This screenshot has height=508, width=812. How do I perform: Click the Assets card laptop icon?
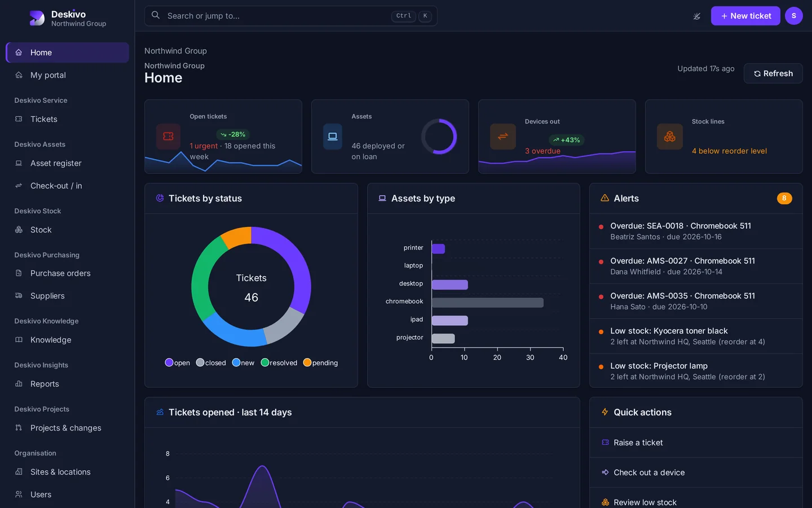333,137
